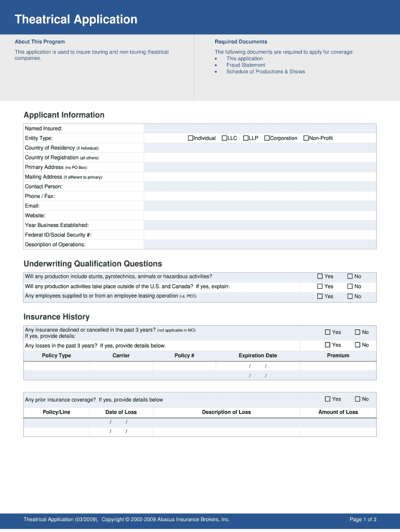Click the Primary Address input field
The width and height of the screenshot is (400, 532).
(x=260, y=167)
